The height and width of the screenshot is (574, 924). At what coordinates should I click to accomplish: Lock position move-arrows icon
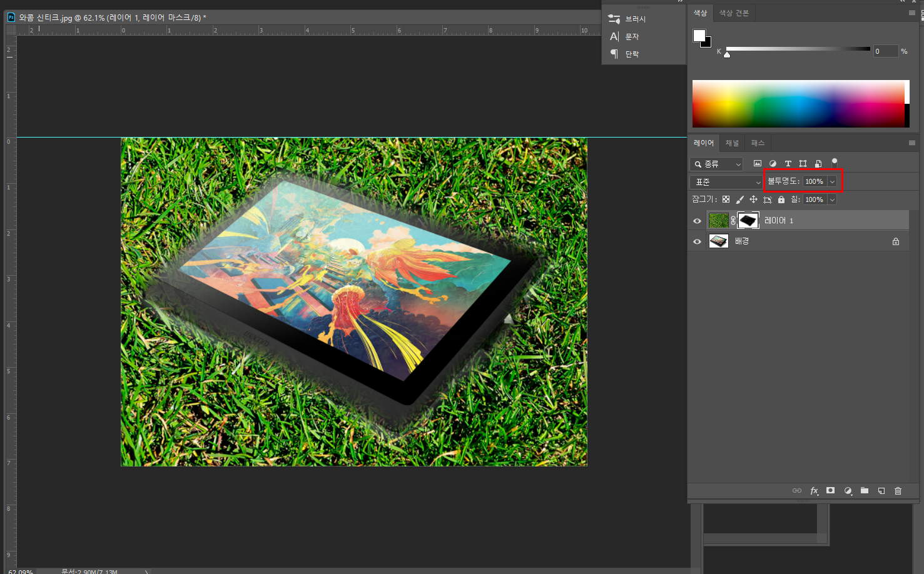pyautogui.click(x=753, y=199)
